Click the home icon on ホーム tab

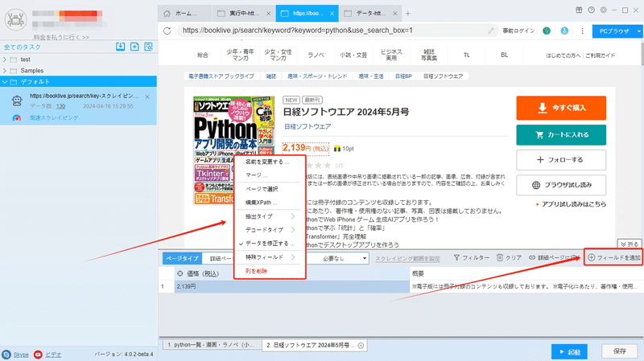pyautogui.click(x=167, y=14)
